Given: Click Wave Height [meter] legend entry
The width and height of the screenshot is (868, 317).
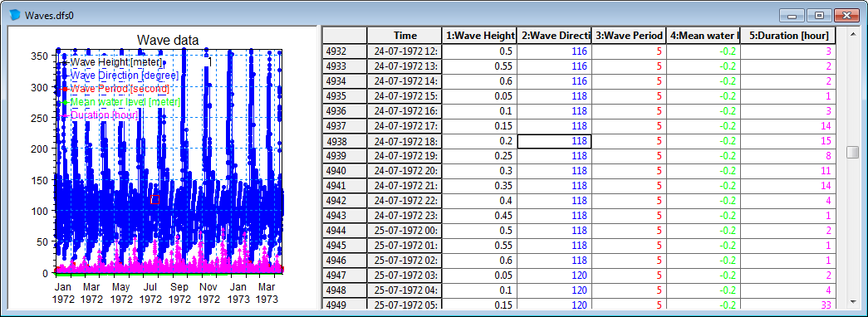Looking at the screenshot, I should coord(115,62).
